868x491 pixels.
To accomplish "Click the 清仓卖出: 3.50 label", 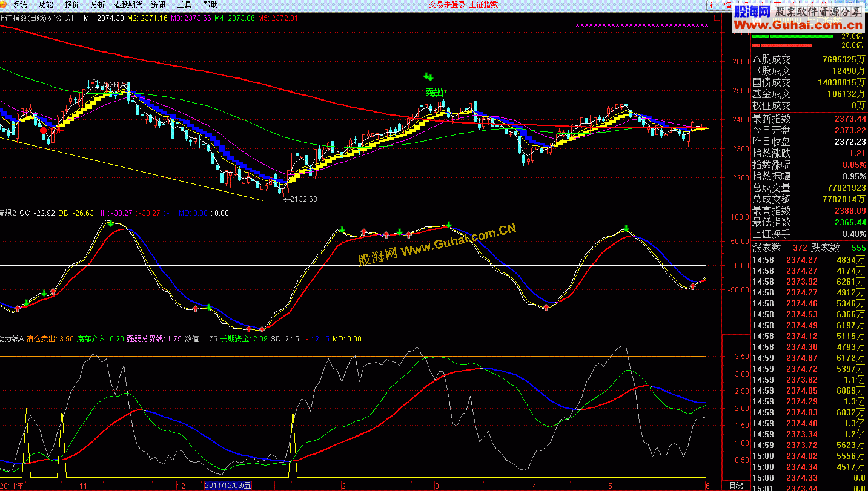I will coord(50,339).
